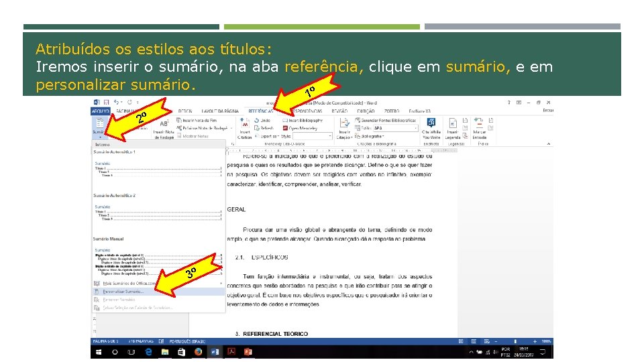Open the ARQUIVO tab
Screen dimensions: 644x362
point(100,111)
